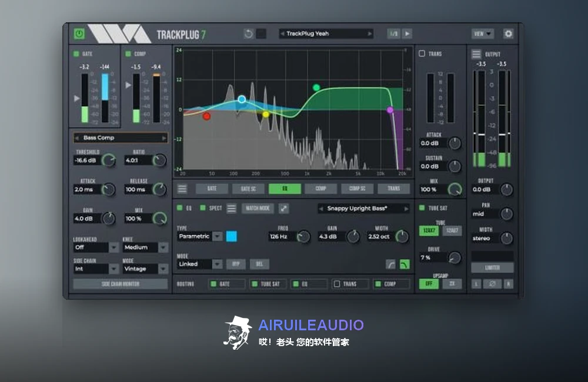Switch to the TRANS tab
The width and height of the screenshot is (588, 382).
[x=394, y=189]
